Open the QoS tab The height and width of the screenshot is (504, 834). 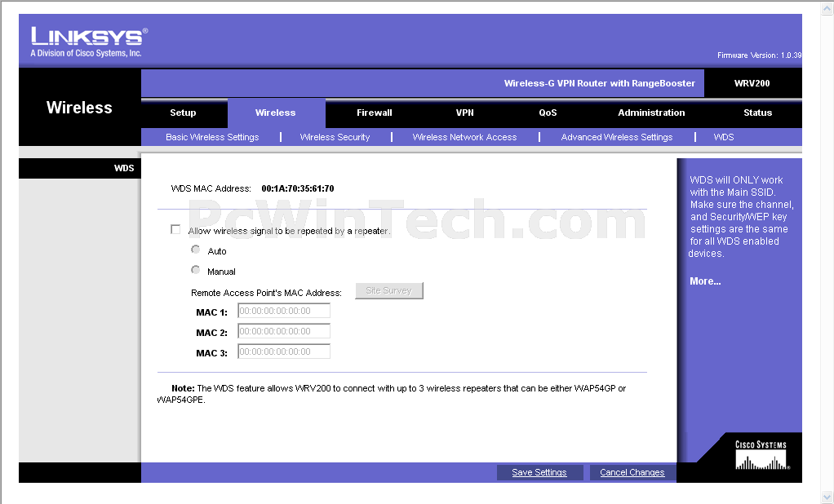coord(548,113)
